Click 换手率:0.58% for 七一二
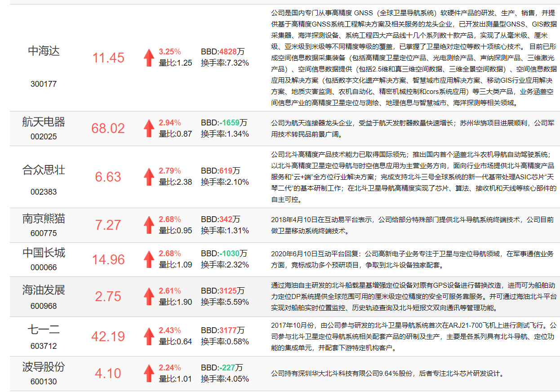560x392 pixels. pyautogui.click(x=225, y=342)
